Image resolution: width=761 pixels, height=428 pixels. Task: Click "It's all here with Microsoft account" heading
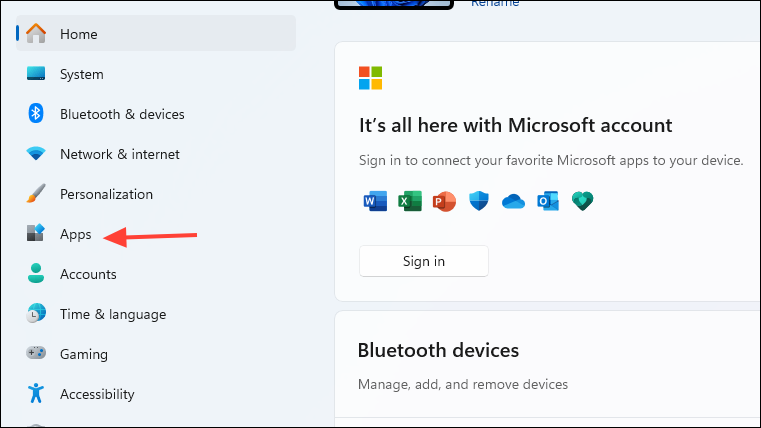515,125
